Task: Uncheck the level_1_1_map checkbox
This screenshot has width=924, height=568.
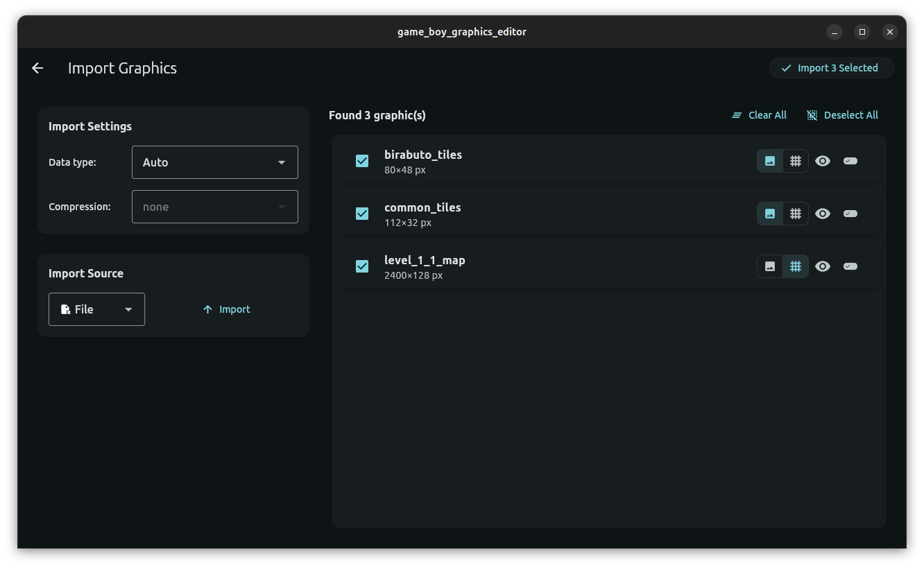Action: [x=362, y=266]
